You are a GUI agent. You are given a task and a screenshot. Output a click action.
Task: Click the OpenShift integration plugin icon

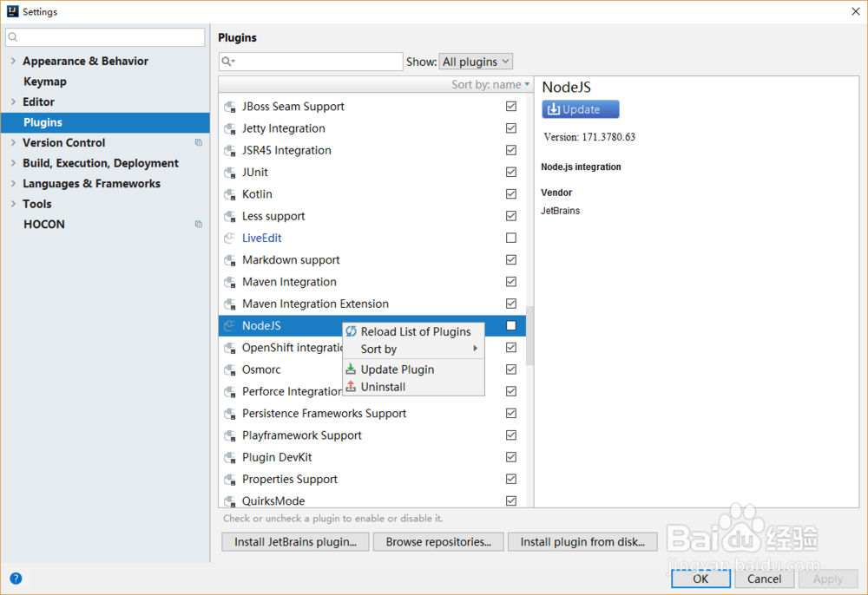[230, 348]
